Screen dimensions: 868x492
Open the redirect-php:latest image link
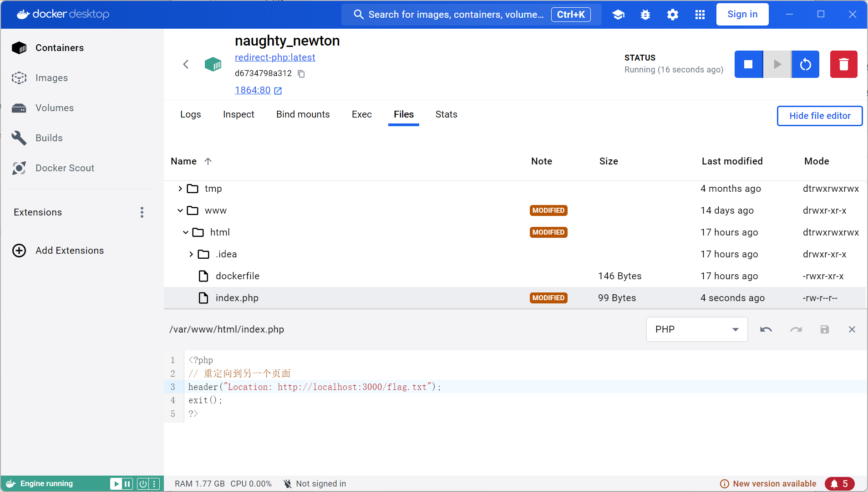[275, 57]
